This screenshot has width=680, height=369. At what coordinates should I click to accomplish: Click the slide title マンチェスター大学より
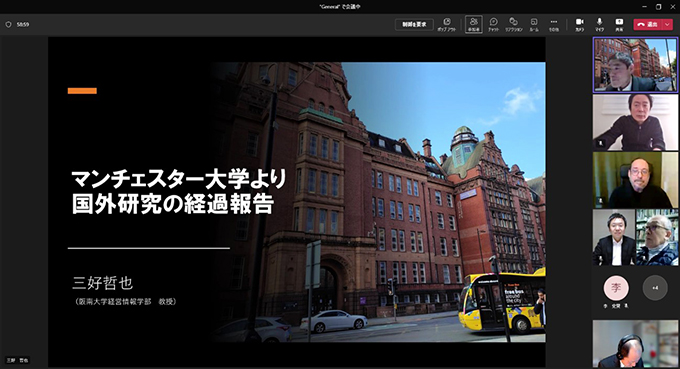point(179,179)
